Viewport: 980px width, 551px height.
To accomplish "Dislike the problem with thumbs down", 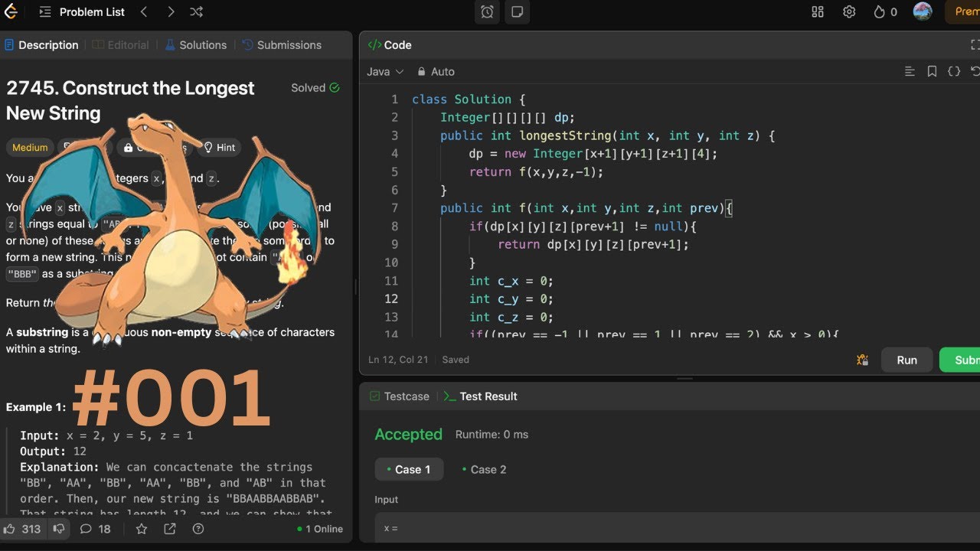I will (x=57, y=529).
